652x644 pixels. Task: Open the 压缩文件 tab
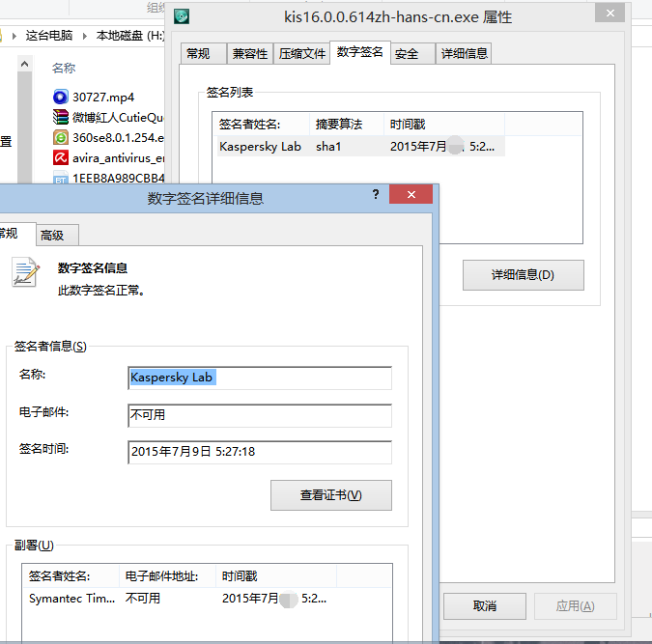302,54
